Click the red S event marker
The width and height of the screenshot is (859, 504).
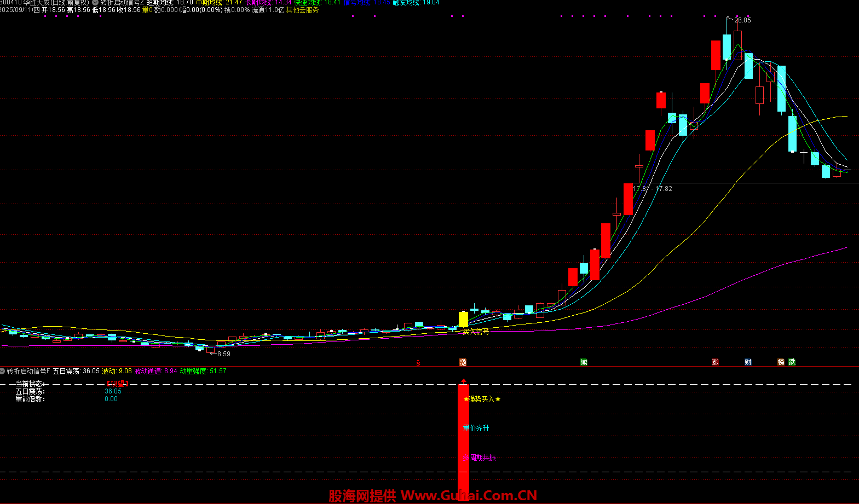click(x=418, y=362)
